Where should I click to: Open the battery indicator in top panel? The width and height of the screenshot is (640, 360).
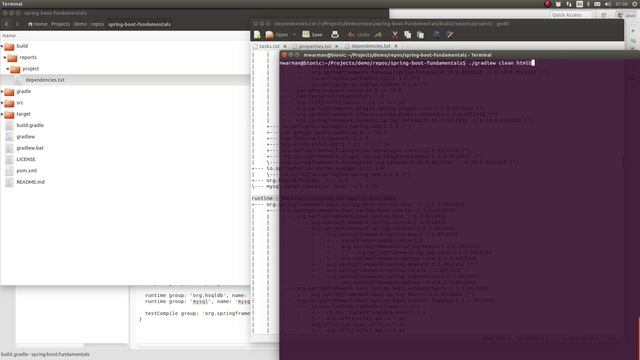pos(597,4)
